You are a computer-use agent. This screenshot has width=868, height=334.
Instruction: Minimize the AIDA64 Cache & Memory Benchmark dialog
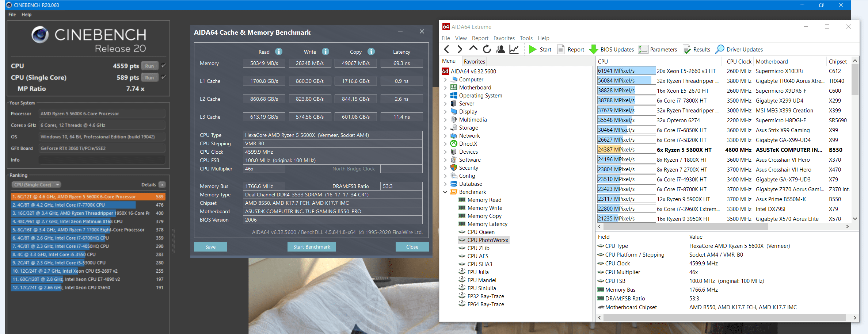(400, 32)
